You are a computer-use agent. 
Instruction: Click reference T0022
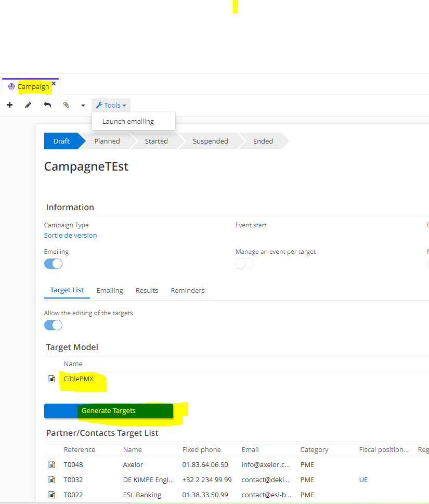pyautogui.click(x=73, y=495)
